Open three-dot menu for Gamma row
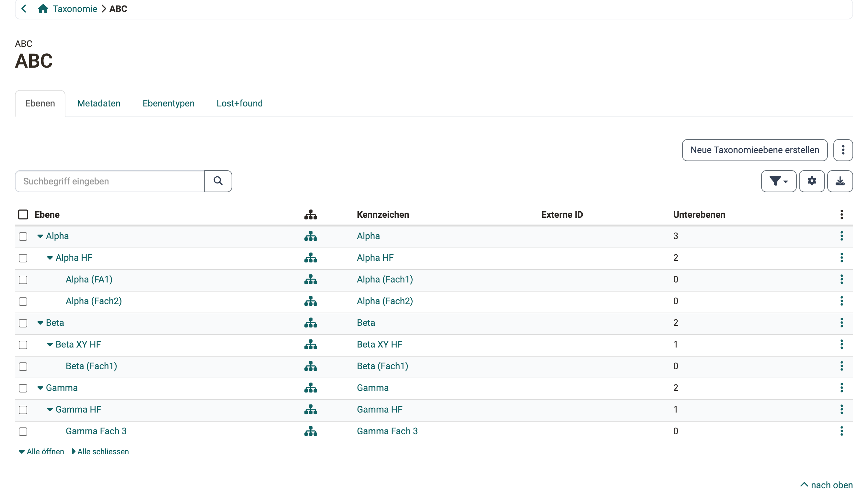868x497 pixels. [x=841, y=388]
